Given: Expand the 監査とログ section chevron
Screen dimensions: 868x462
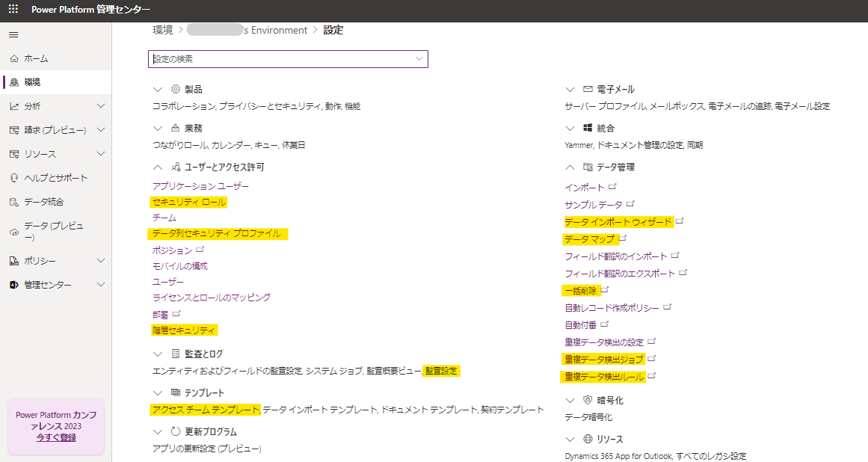Looking at the screenshot, I should 158,354.
